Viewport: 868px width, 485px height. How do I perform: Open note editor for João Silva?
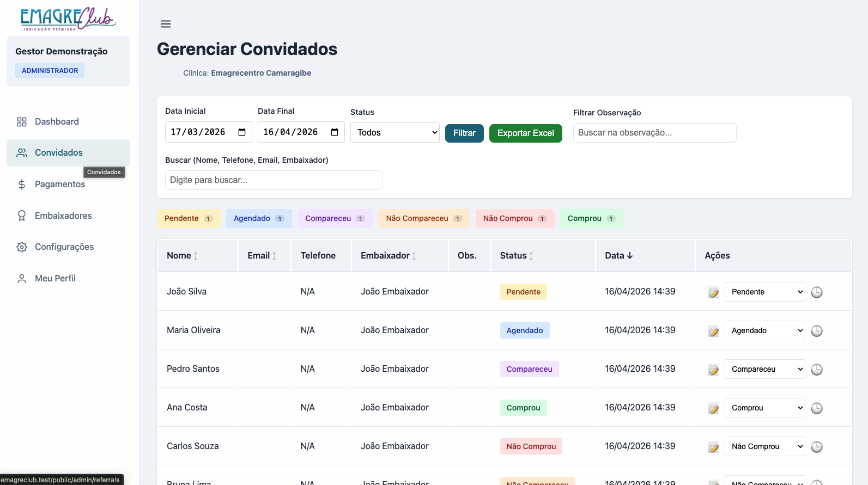point(713,292)
